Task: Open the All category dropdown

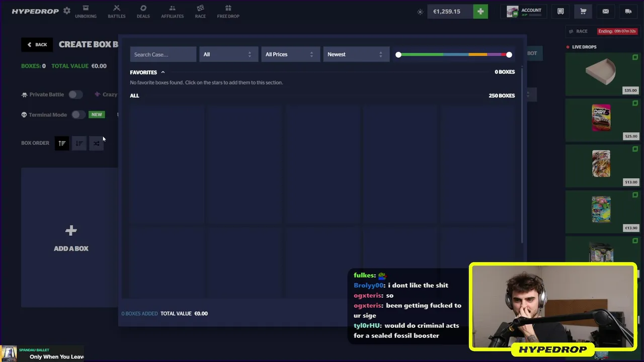Action: (x=228, y=54)
